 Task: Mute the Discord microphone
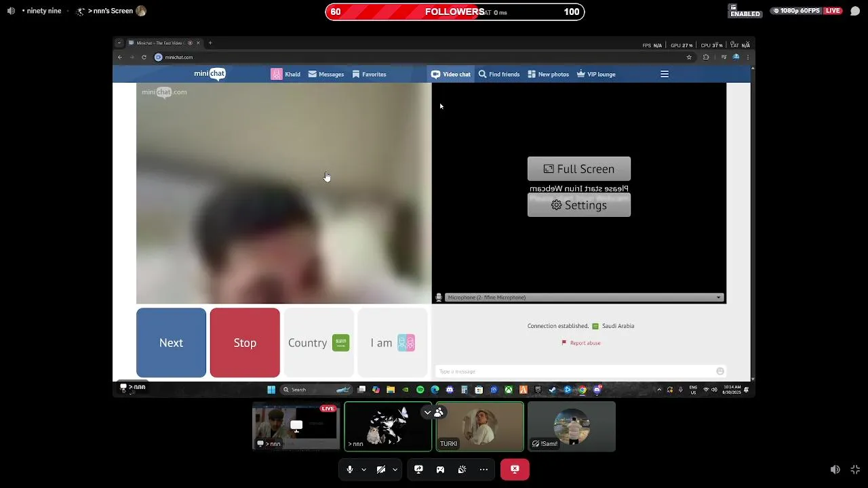350,469
